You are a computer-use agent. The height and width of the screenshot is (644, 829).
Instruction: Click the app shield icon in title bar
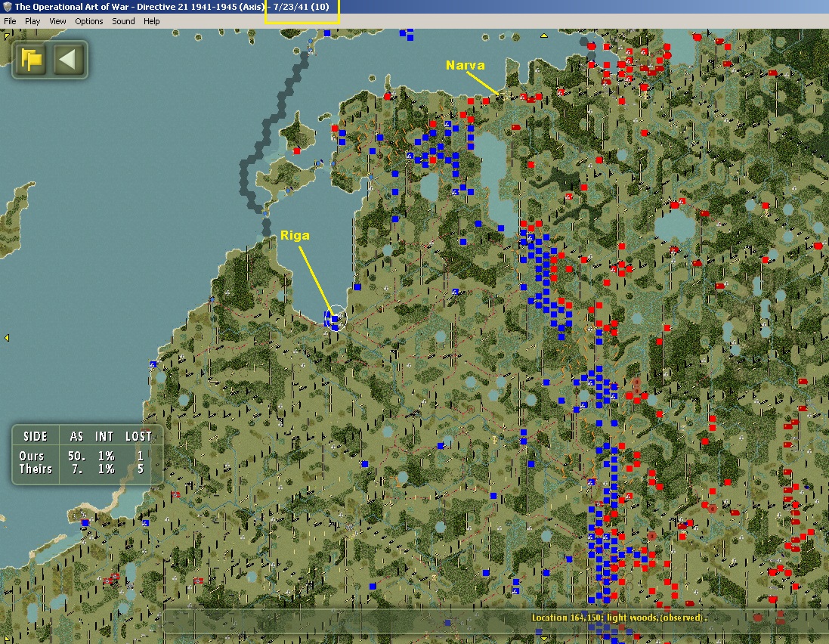[x=7, y=7]
